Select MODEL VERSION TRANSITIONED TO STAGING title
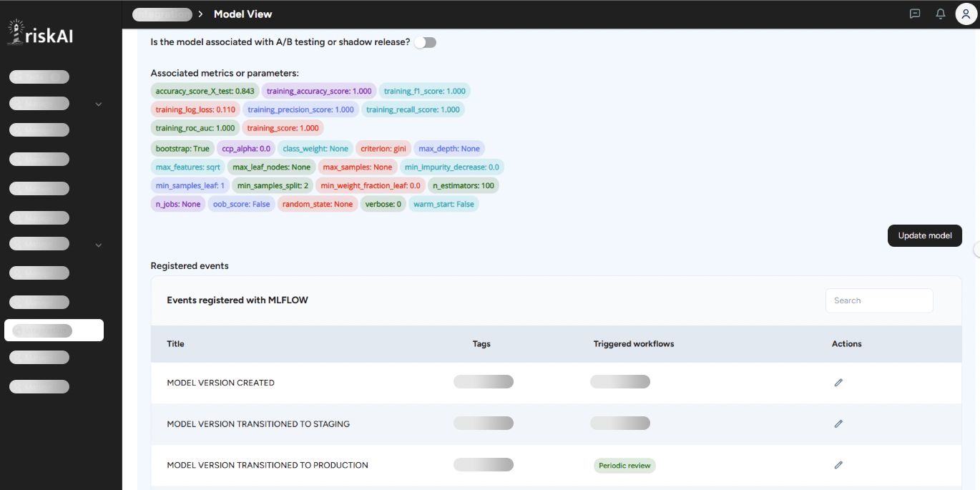 [258, 424]
